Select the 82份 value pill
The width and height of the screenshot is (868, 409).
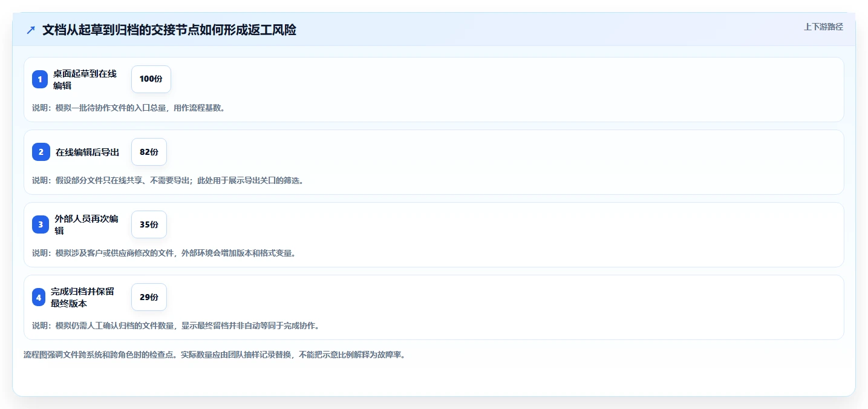point(149,152)
